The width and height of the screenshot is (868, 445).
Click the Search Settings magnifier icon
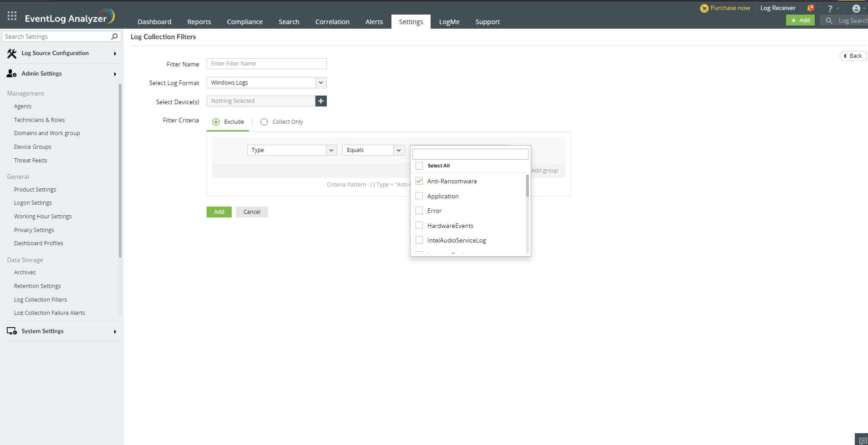(x=115, y=36)
